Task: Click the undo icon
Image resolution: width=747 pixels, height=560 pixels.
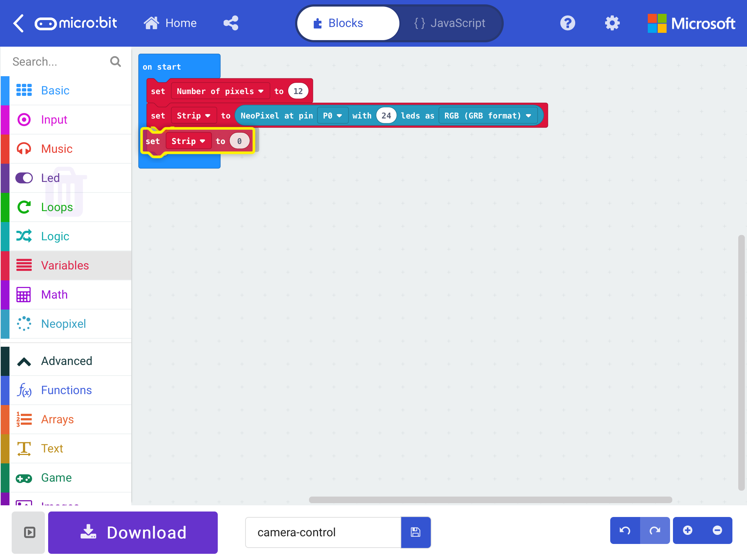Action: coord(625,530)
